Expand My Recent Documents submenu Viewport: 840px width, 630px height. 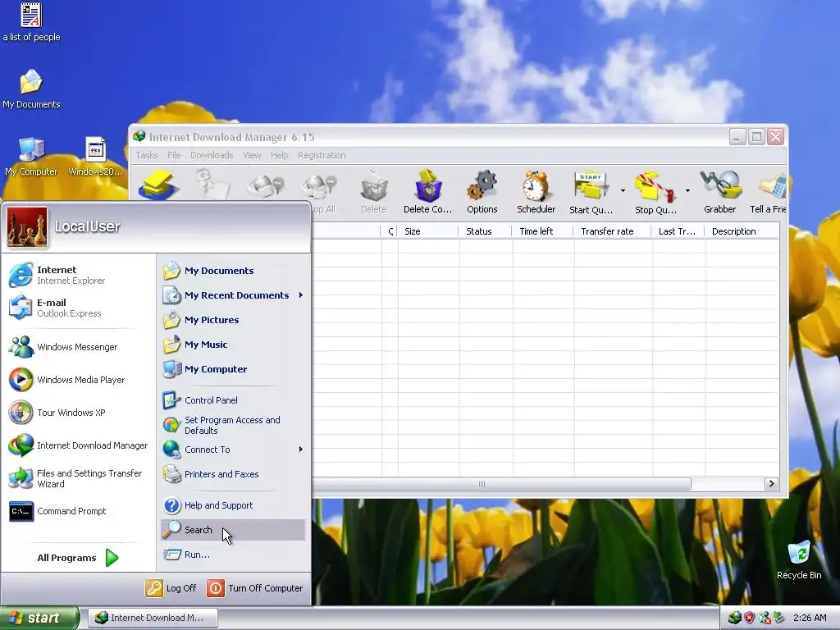[301, 295]
